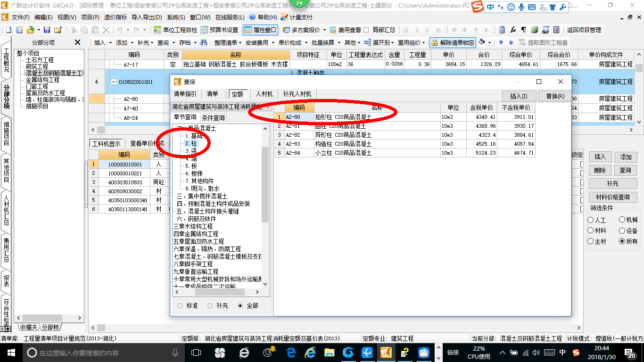
Task: Select 主材 filter radio button
Action: (591, 241)
